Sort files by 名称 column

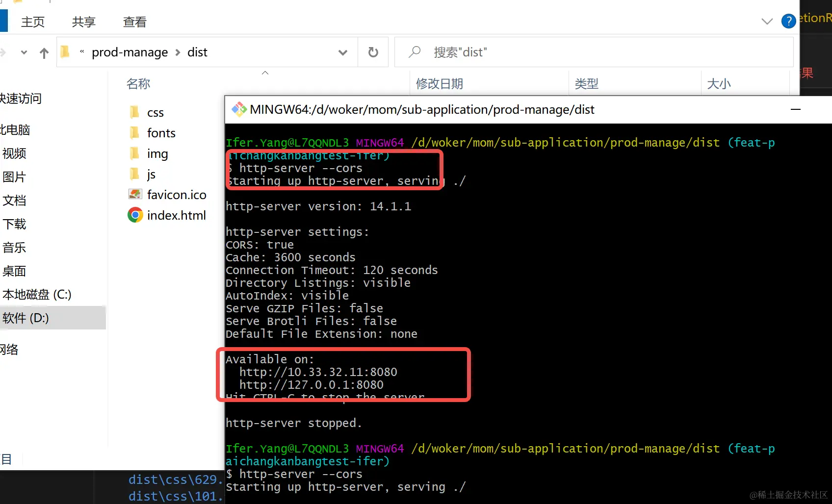click(x=138, y=84)
